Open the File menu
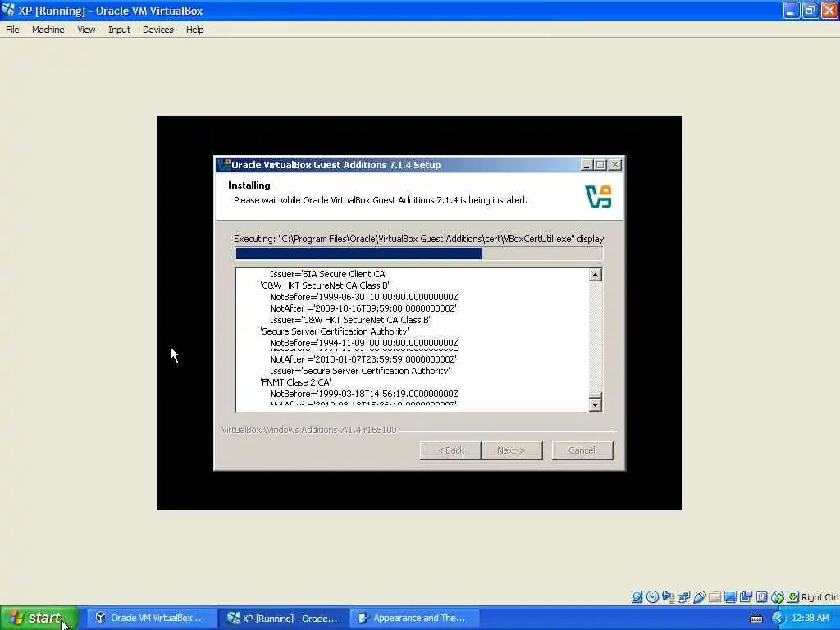The height and width of the screenshot is (630, 840). (x=12, y=30)
